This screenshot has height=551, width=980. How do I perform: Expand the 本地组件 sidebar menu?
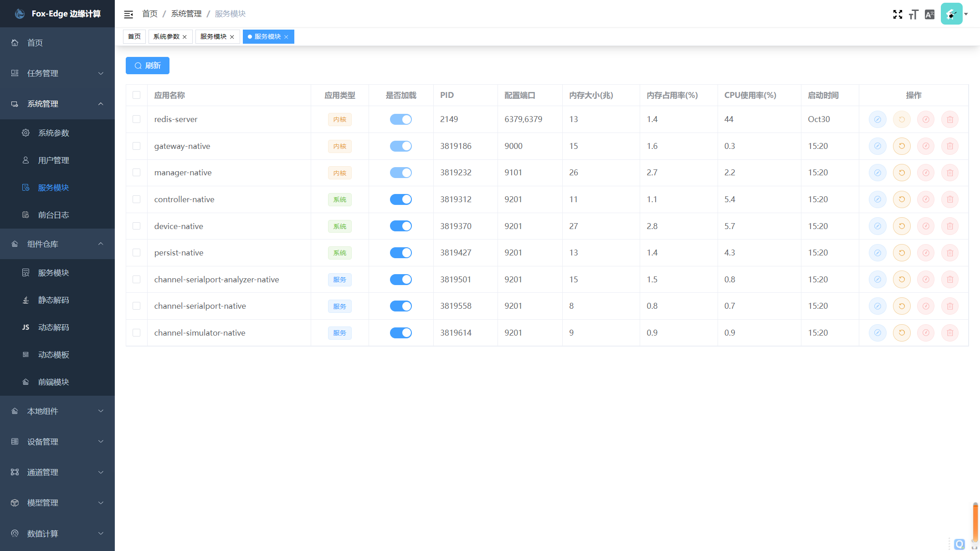57,411
